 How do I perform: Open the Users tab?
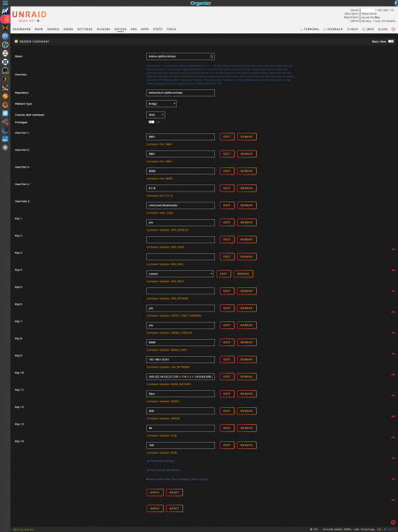click(x=68, y=29)
